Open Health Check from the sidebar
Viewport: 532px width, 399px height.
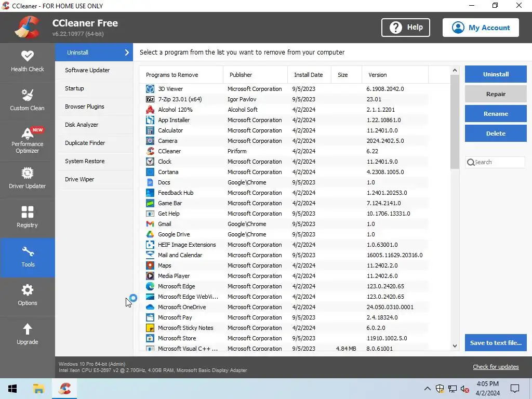(28, 62)
